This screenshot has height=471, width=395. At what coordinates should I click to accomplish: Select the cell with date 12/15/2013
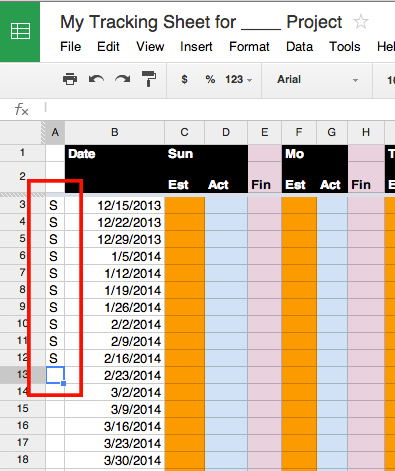[x=115, y=205]
